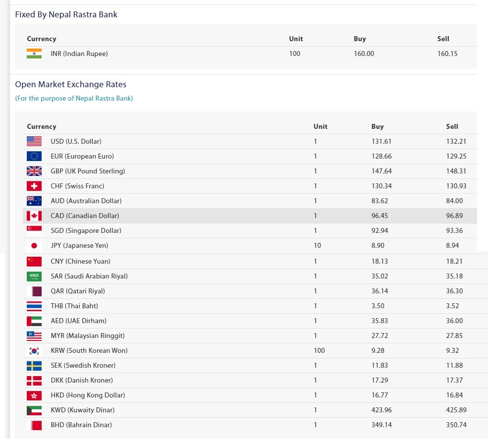
Task: Click the Swiss flag icon for CHF
Action: coord(34,186)
